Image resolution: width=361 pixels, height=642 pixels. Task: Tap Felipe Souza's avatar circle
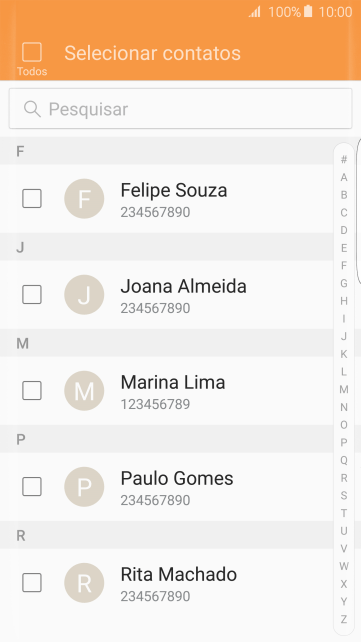coord(84,199)
